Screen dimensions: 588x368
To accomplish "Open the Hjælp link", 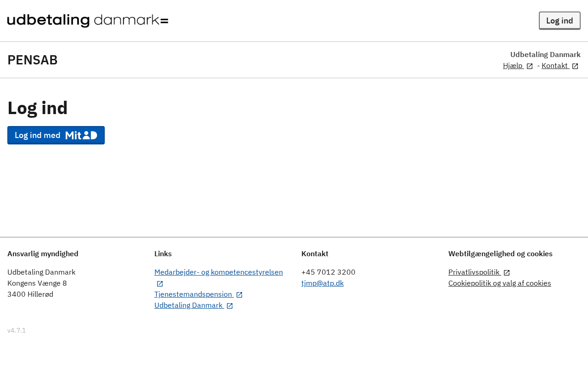I will 513,66.
